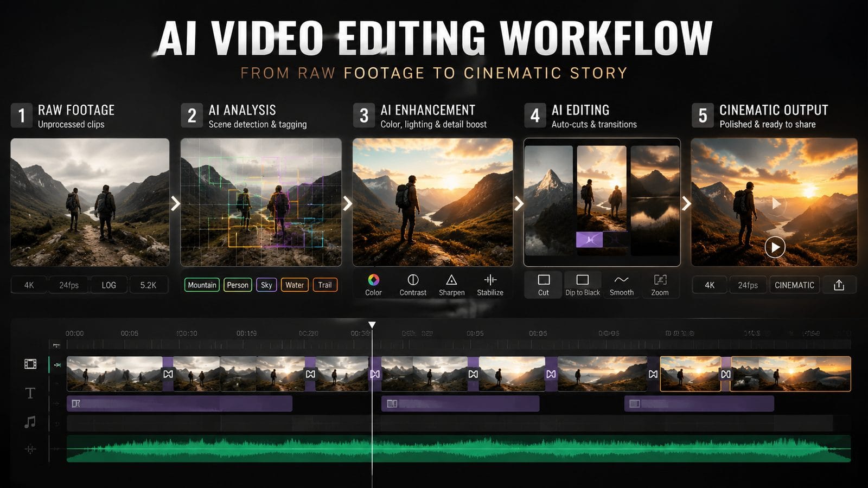Click the 00:05 mark on timeline ruler

[x=130, y=333]
